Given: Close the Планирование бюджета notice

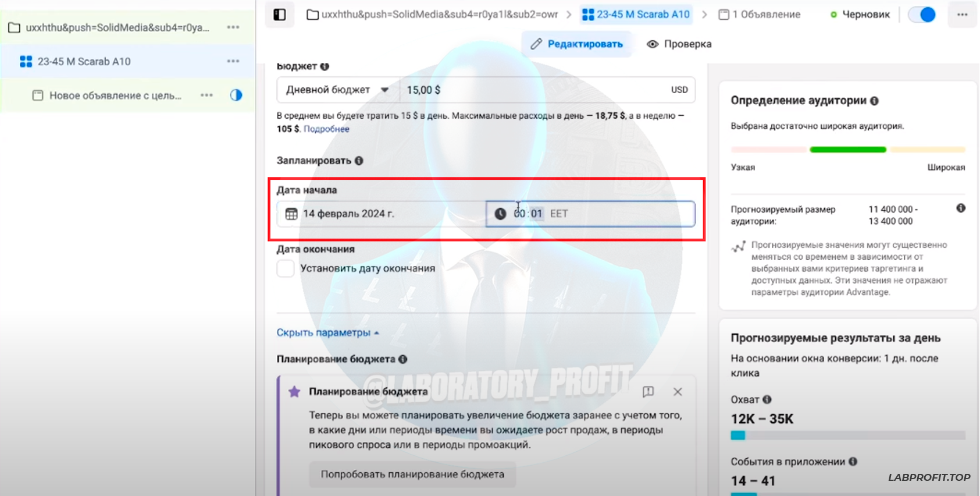Looking at the screenshot, I should point(678,392).
